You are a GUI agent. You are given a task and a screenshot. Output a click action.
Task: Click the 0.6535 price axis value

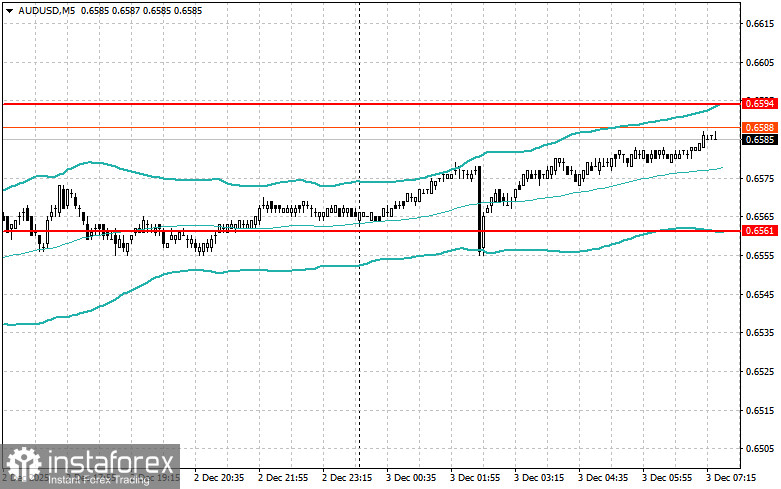760,333
